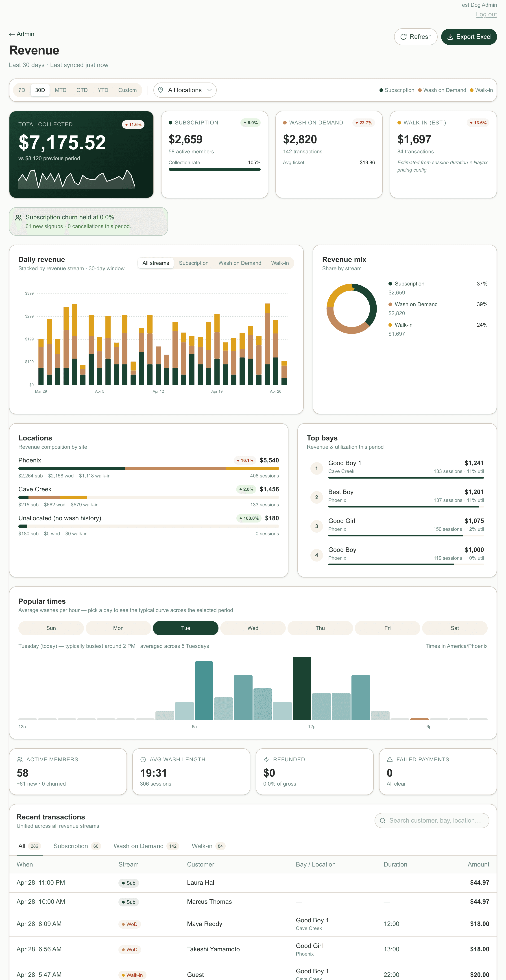Show only Wash on Demand in Daily revenue
Viewport: 506px width, 980px height.
tap(240, 263)
